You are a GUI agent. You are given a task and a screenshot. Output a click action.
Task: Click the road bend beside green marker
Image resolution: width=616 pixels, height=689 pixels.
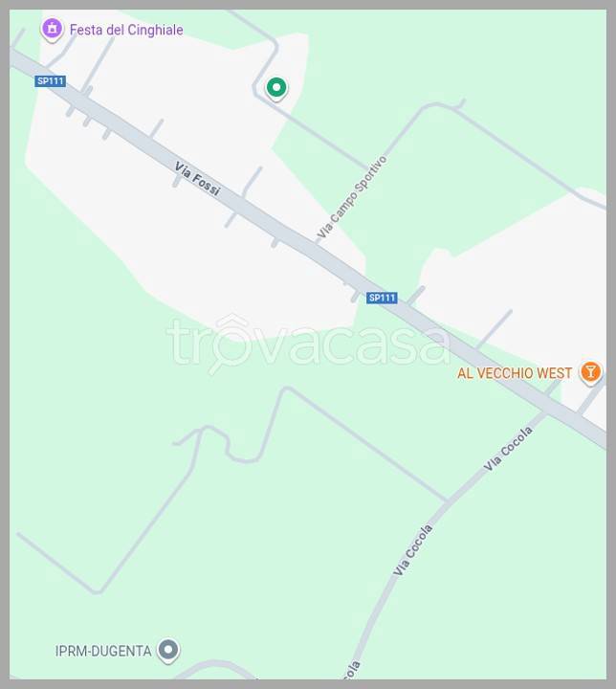pos(255,88)
